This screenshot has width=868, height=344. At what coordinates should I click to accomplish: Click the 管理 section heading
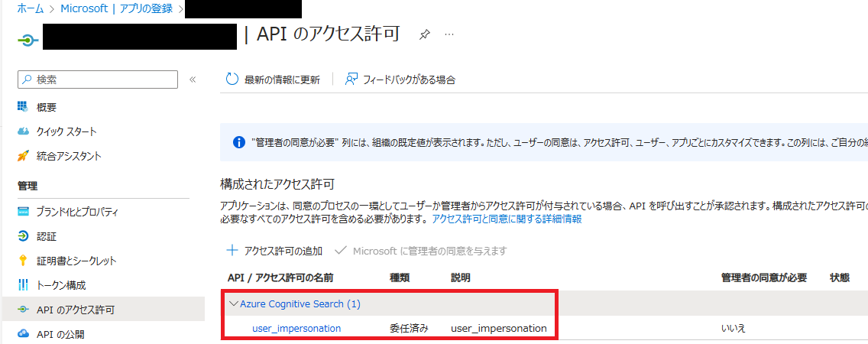tap(28, 186)
